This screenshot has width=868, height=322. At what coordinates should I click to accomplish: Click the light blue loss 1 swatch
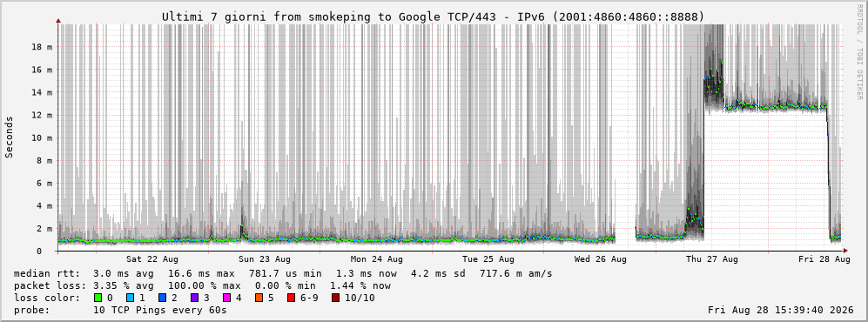[130, 299]
